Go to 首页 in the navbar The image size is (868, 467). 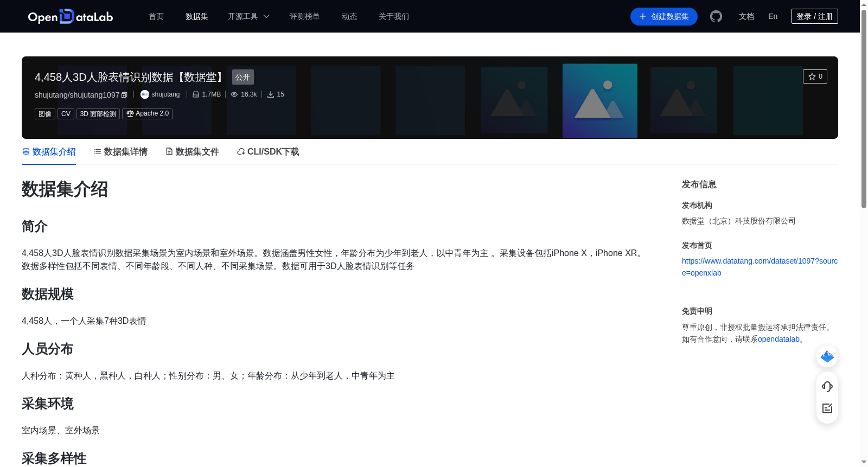pyautogui.click(x=156, y=17)
